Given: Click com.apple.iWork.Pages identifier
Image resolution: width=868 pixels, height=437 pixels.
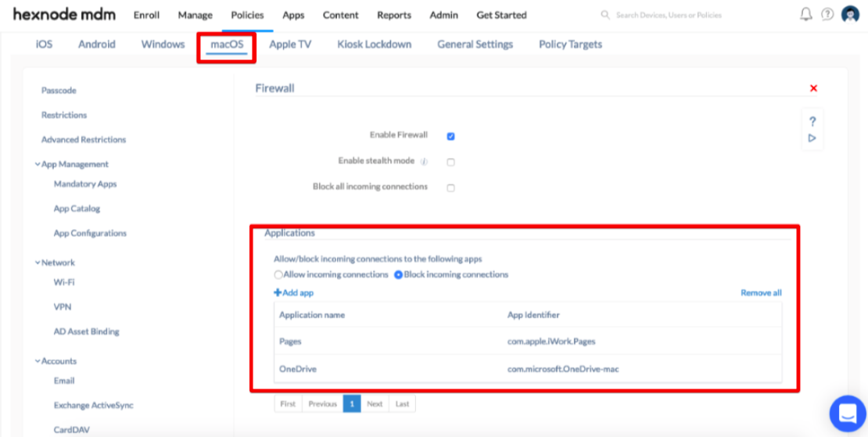Looking at the screenshot, I should click(x=551, y=342).
